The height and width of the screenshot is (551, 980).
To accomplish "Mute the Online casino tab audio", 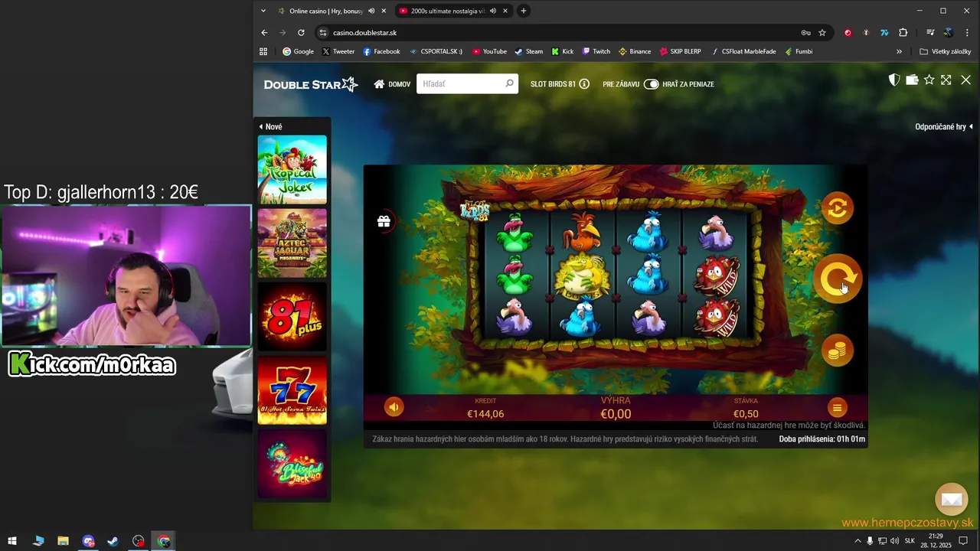I will 371,11.
